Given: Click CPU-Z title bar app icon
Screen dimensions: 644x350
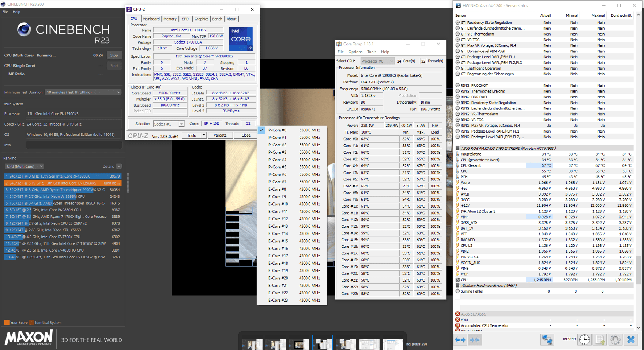Looking at the screenshot, I should pyautogui.click(x=129, y=9).
